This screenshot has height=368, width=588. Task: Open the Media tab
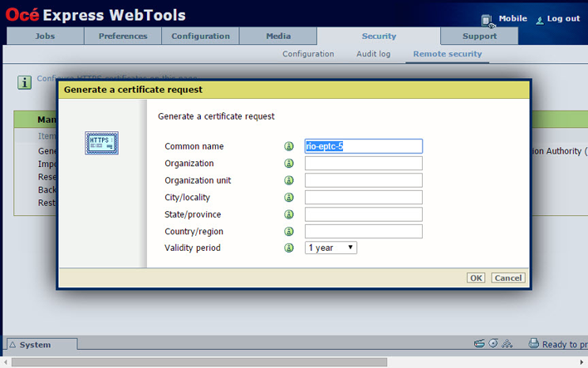[278, 36]
